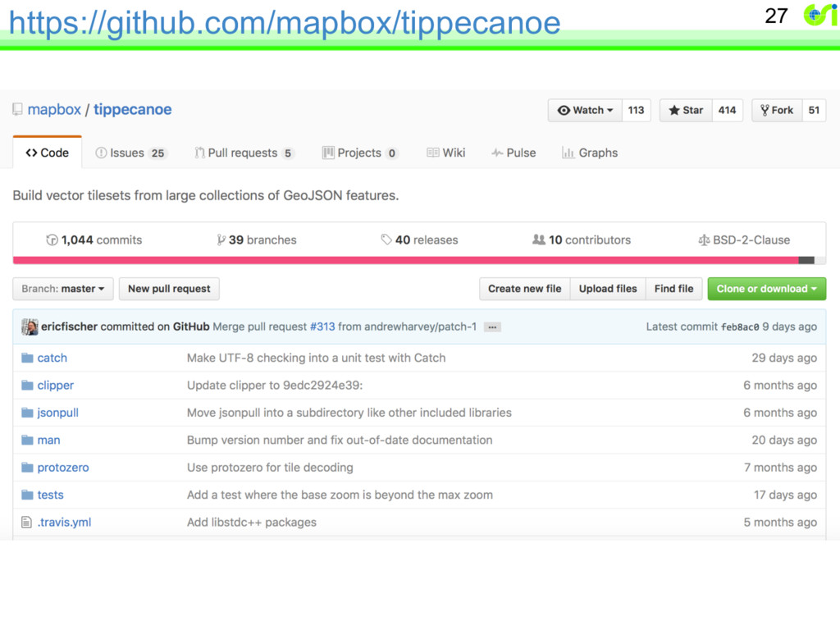Click the slide title URL github.com/mapbox/tippecanoe
The image size is (840, 630).
tap(285, 22)
